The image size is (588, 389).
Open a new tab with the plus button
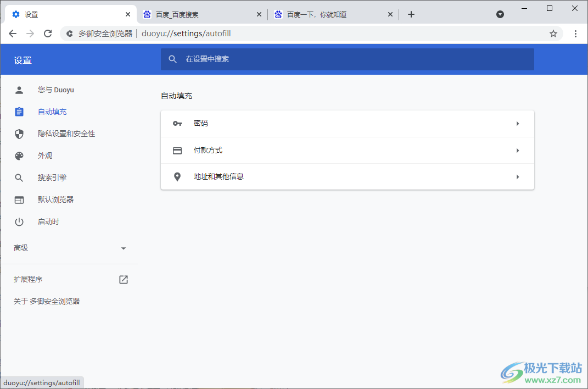[x=411, y=14]
